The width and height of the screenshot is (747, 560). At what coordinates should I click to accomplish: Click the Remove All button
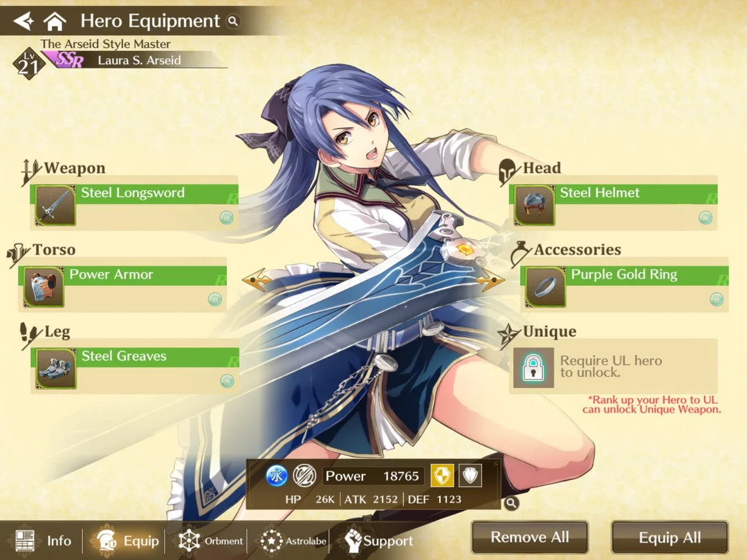530,537
